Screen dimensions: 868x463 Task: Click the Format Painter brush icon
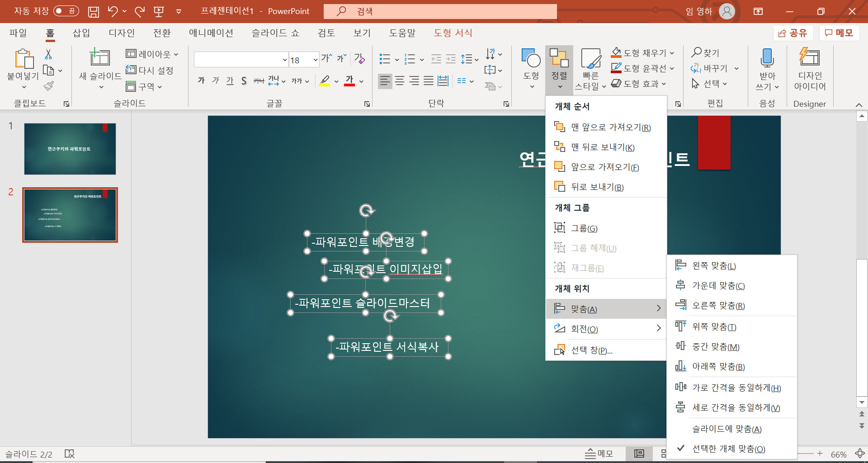tap(48, 86)
